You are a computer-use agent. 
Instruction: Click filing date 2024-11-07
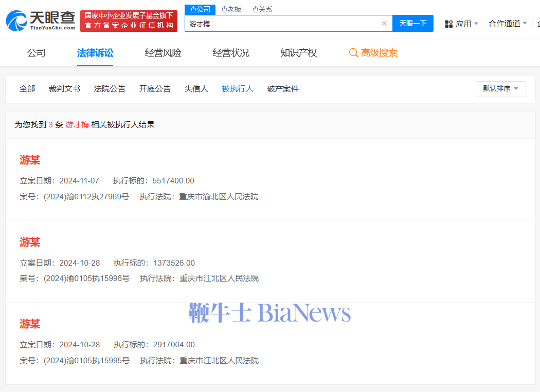pyautogui.click(x=79, y=181)
